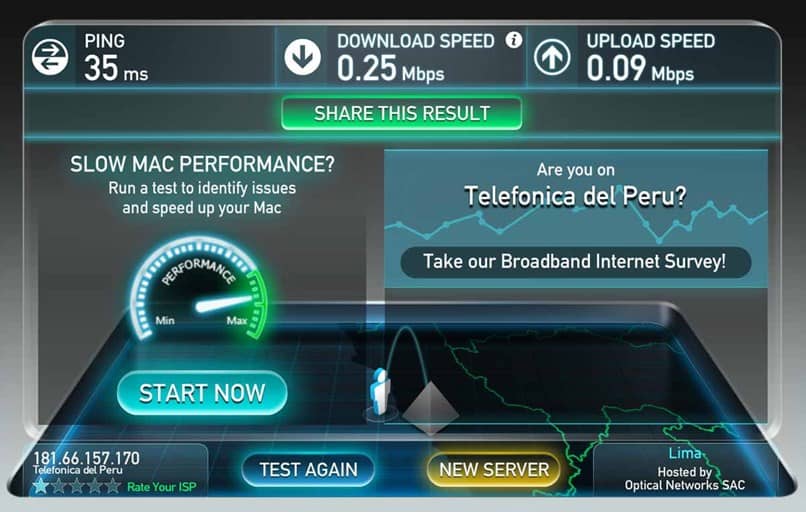Click the upload arrow icon
The height and width of the screenshot is (512, 806).
pos(552,57)
